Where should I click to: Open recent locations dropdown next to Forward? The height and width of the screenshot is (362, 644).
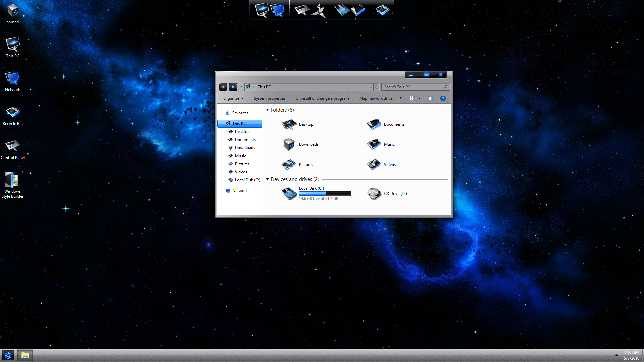241,87
